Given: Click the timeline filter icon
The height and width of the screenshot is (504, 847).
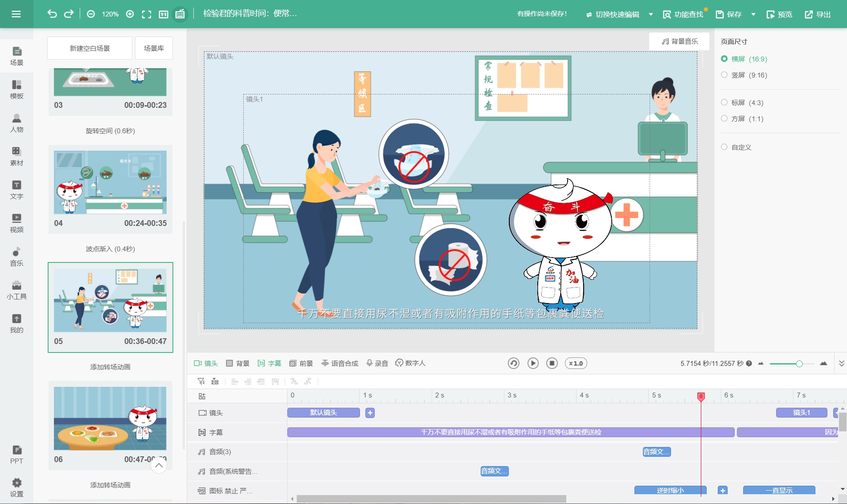Looking at the screenshot, I should click(201, 381).
